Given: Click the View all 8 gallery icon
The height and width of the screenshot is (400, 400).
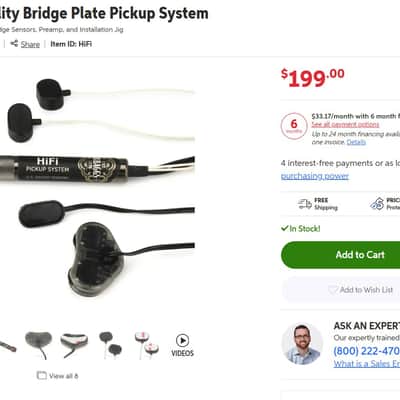Looking at the screenshot, I should point(41,376).
